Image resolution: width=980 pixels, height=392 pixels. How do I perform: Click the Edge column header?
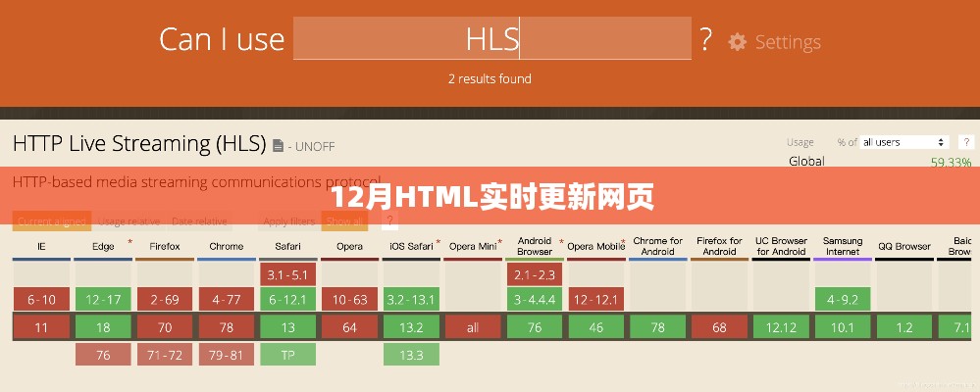click(103, 247)
